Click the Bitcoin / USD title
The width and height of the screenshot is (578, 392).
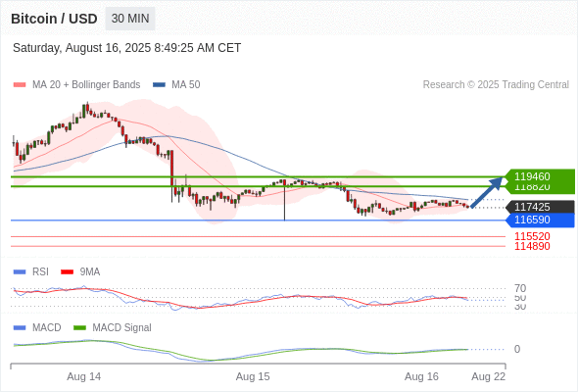click(54, 19)
